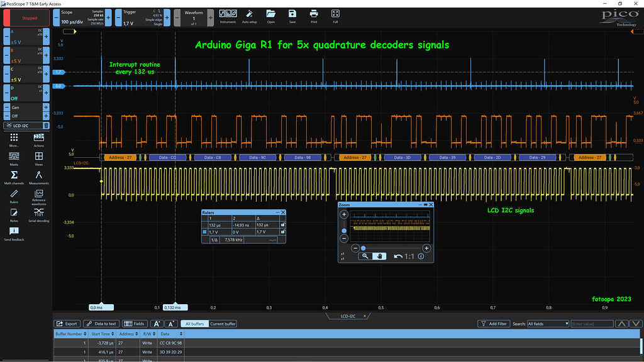Open Serial decoding

point(38,216)
